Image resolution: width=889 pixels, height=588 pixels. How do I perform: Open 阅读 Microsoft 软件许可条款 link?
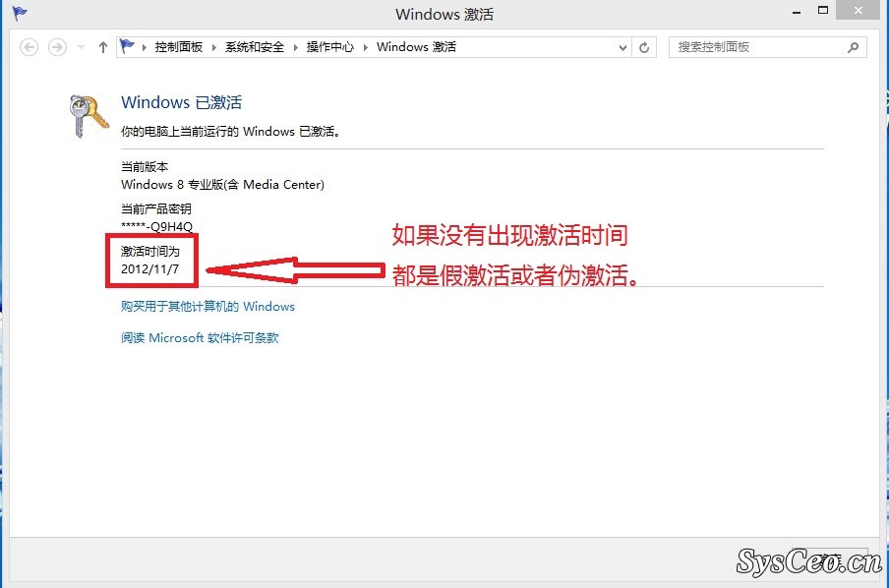(200, 338)
